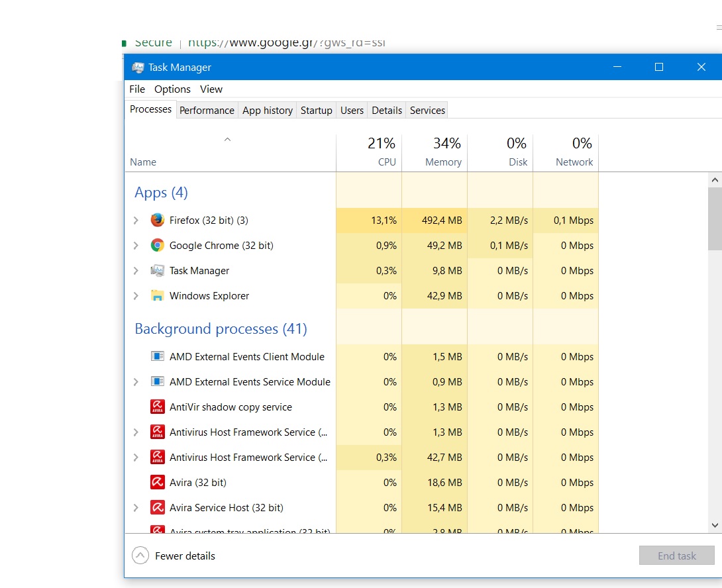Image resolution: width=722 pixels, height=588 pixels.
Task: Expand the Firefox (32 bit) process group
Action: [136, 220]
